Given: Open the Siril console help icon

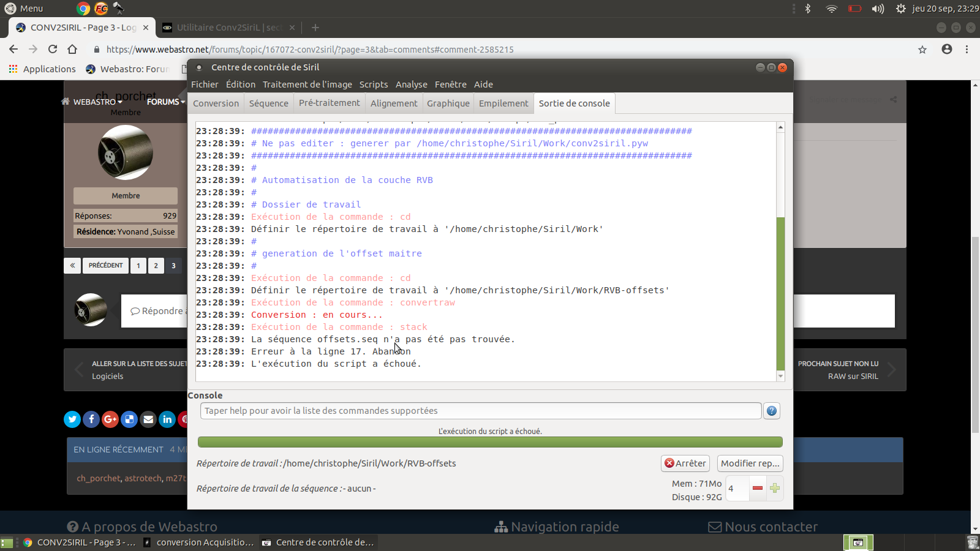Looking at the screenshot, I should click(772, 411).
